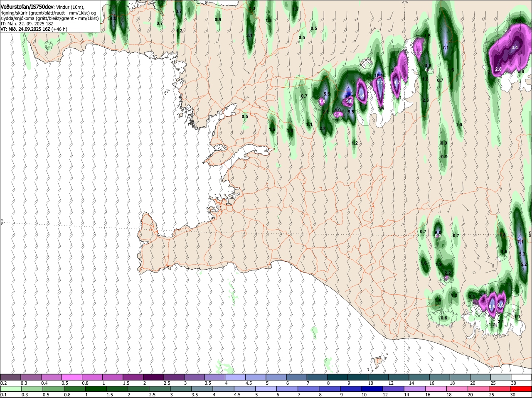Click the '8.6' value in the purple snow patch
This screenshot has height=398, width=532.
click(500, 305)
